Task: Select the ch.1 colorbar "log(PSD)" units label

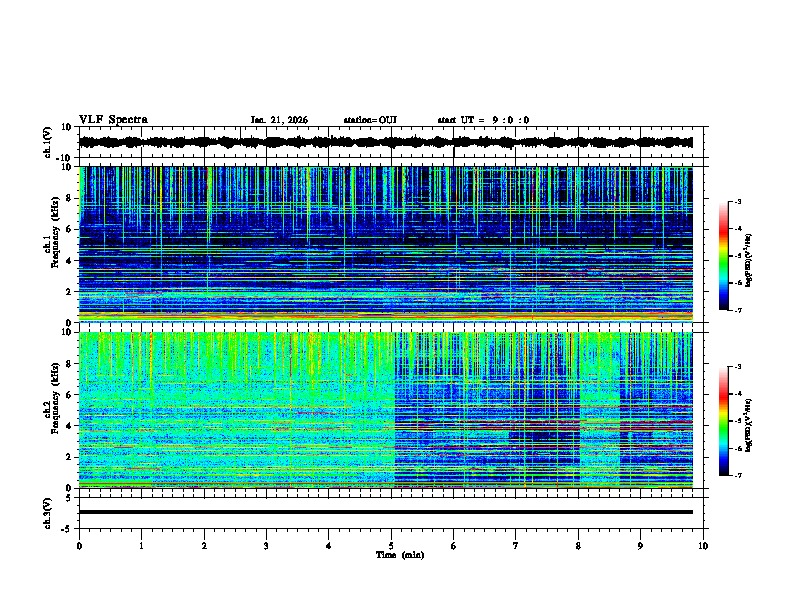Action: pos(749,260)
